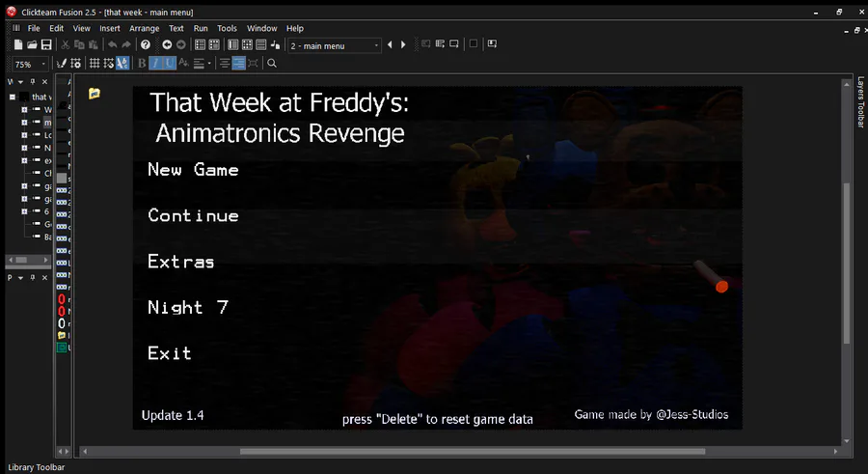Open the text alignment dropdown arrow

coord(209,64)
